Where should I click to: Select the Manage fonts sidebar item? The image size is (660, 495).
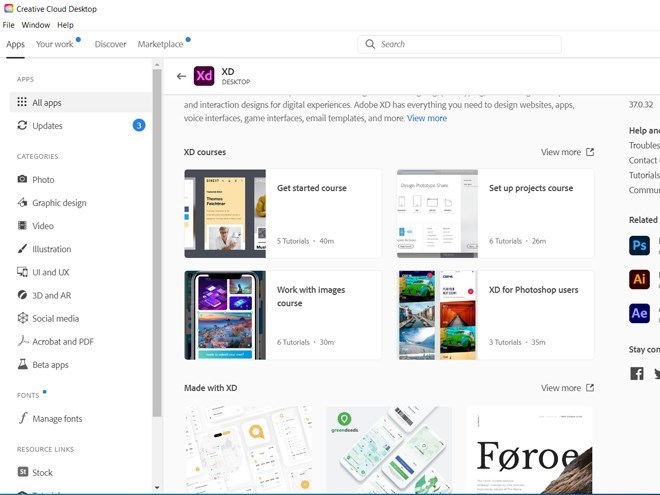tap(80, 418)
